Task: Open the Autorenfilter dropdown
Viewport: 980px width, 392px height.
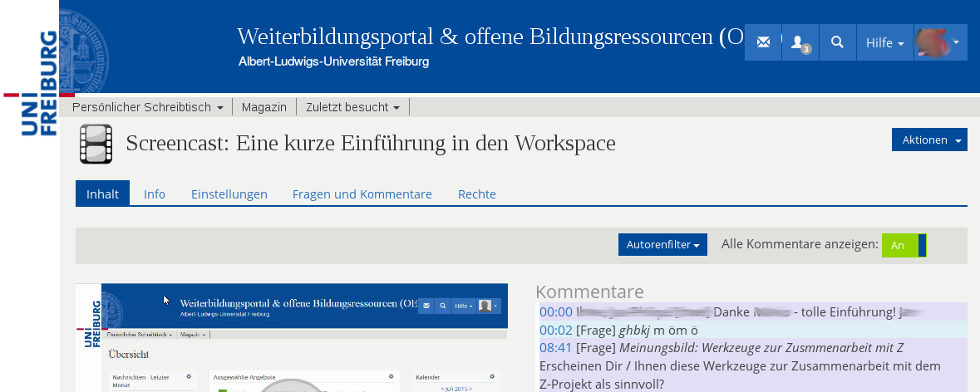Action: point(662,245)
